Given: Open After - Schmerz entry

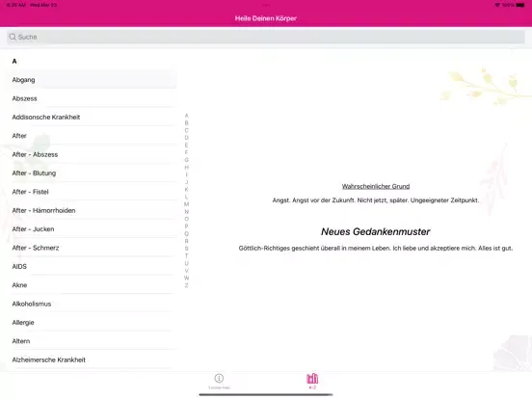Looking at the screenshot, I should (x=93, y=248).
